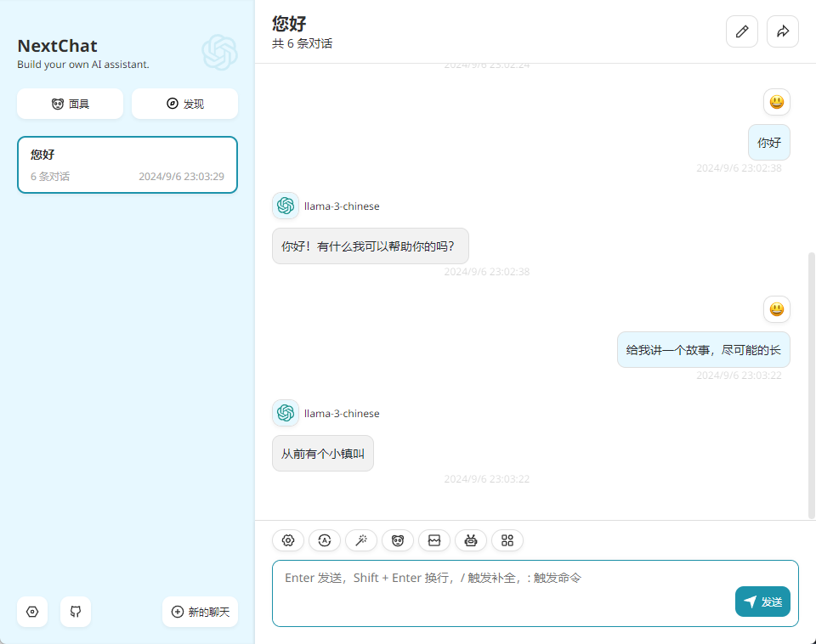Open the sidebar settings hexagon icon

(x=32, y=612)
